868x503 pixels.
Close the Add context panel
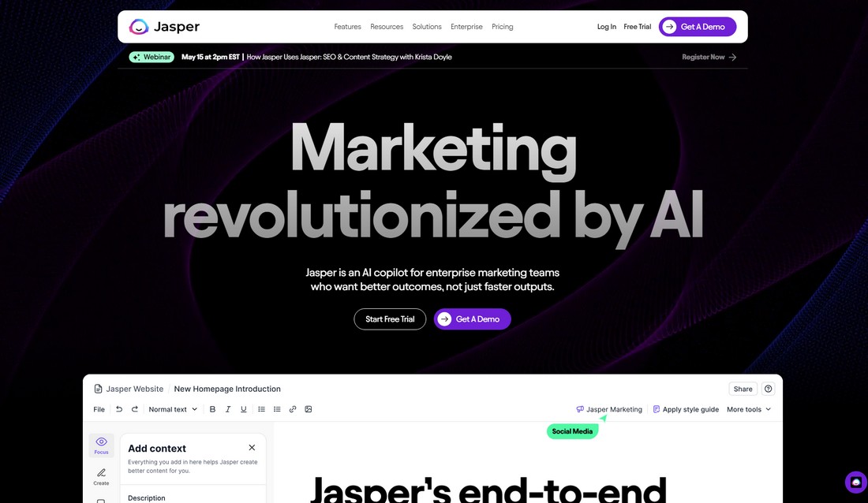(252, 448)
